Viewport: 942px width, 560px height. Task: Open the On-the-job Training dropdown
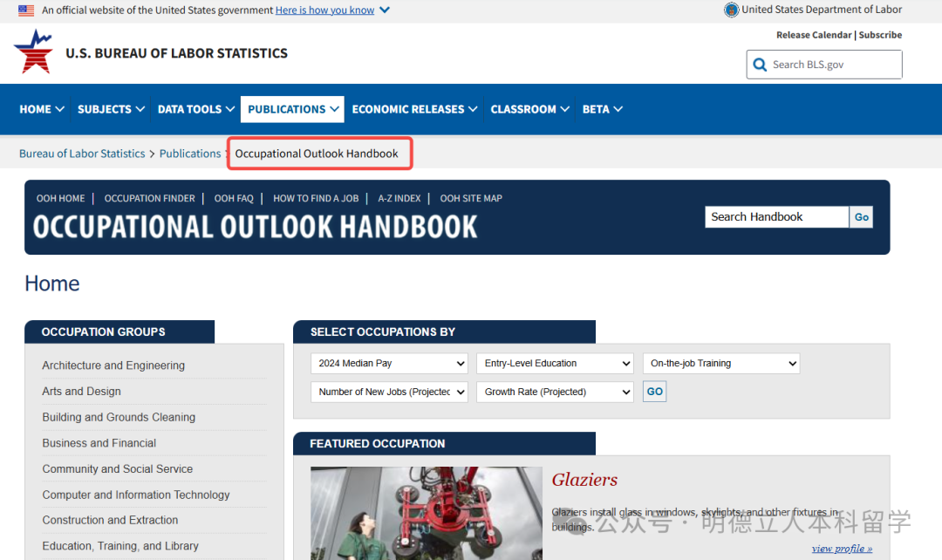pyautogui.click(x=721, y=364)
